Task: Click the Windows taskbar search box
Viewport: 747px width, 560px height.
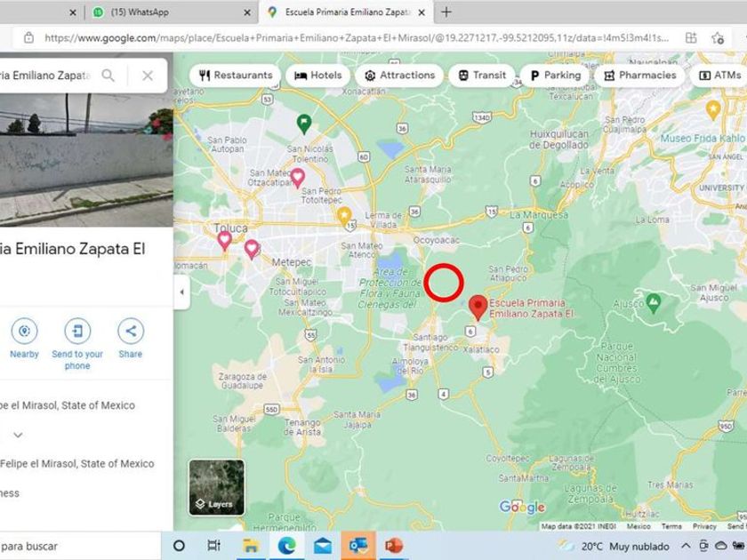Action: coord(80,546)
